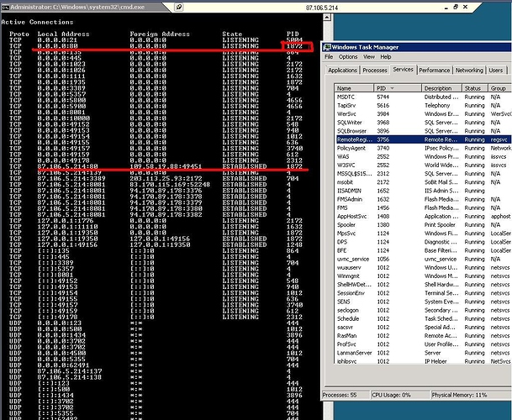
Task: Select the SessionEnv service row
Action: pyautogui.click(x=423, y=292)
